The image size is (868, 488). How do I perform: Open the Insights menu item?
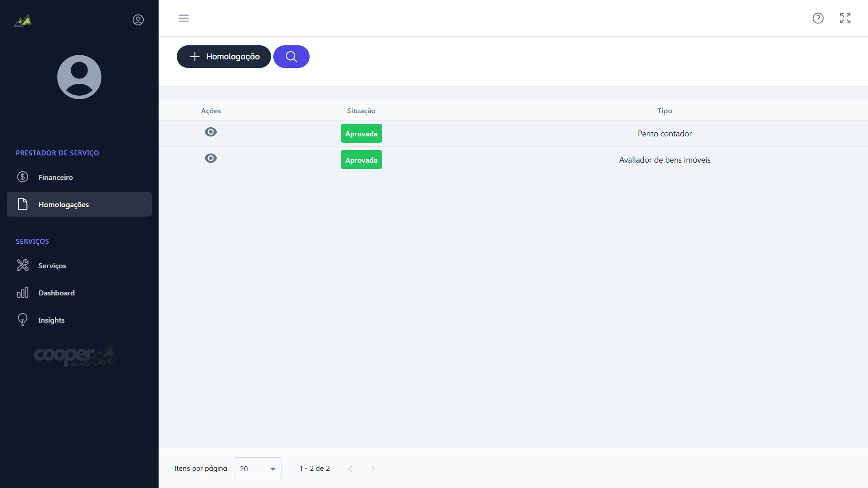pyautogui.click(x=79, y=320)
